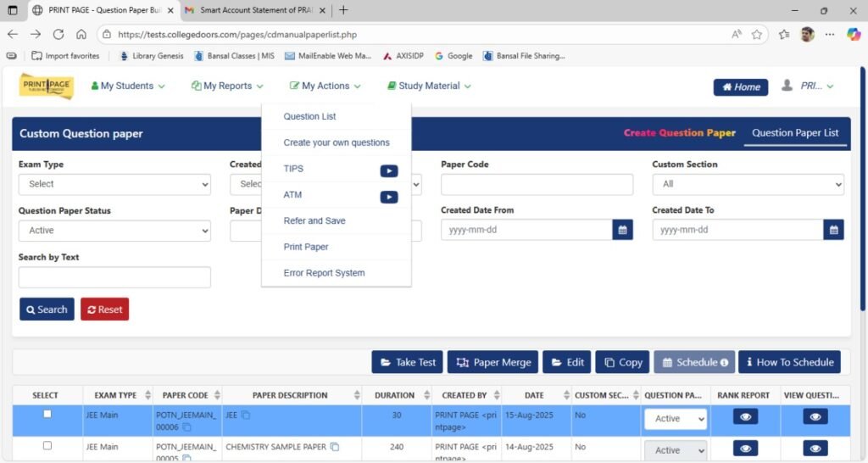Switch to Question Paper List tab
Image resolution: width=868 pixels, height=463 pixels.
(x=795, y=133)
